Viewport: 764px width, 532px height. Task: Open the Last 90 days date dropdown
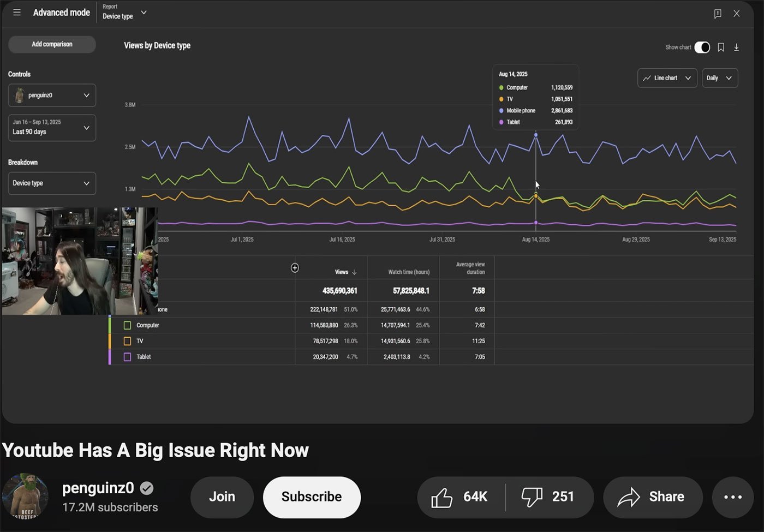(x=52, y=128)
